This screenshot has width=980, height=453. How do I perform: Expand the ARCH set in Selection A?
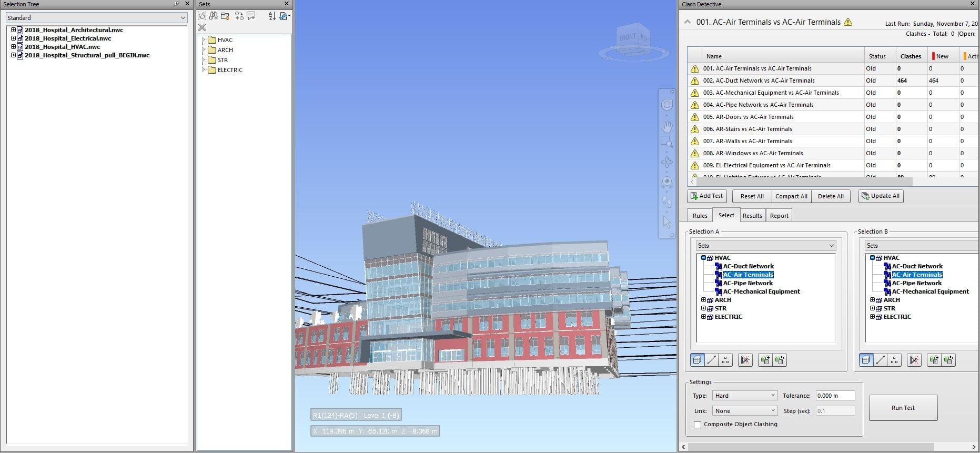click(x=703, y=300)
